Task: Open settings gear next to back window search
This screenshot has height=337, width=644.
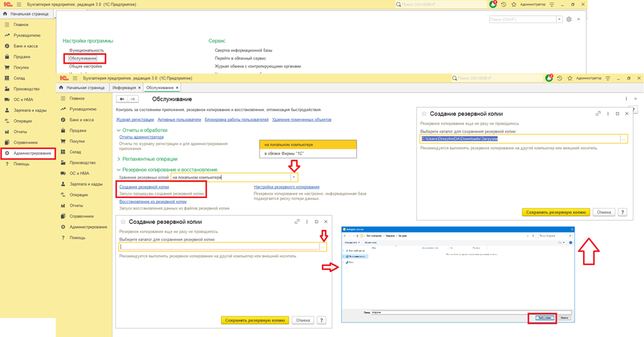Action: point(569,19)
